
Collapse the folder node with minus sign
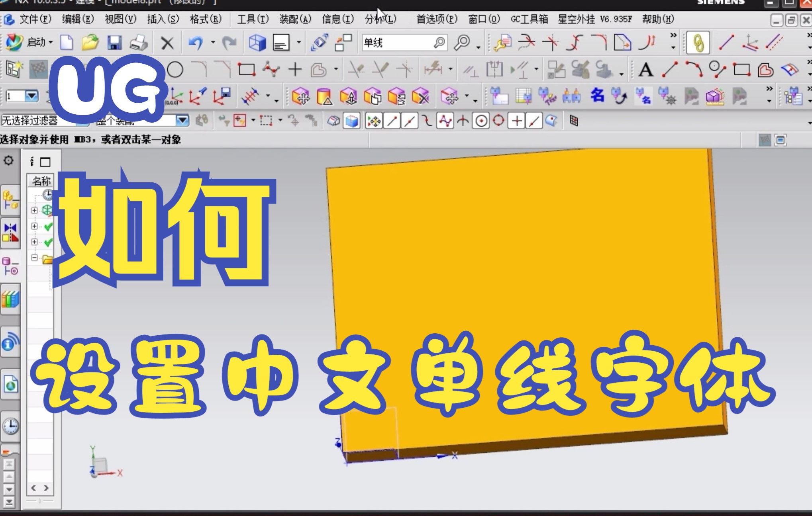tap(35, 258)
